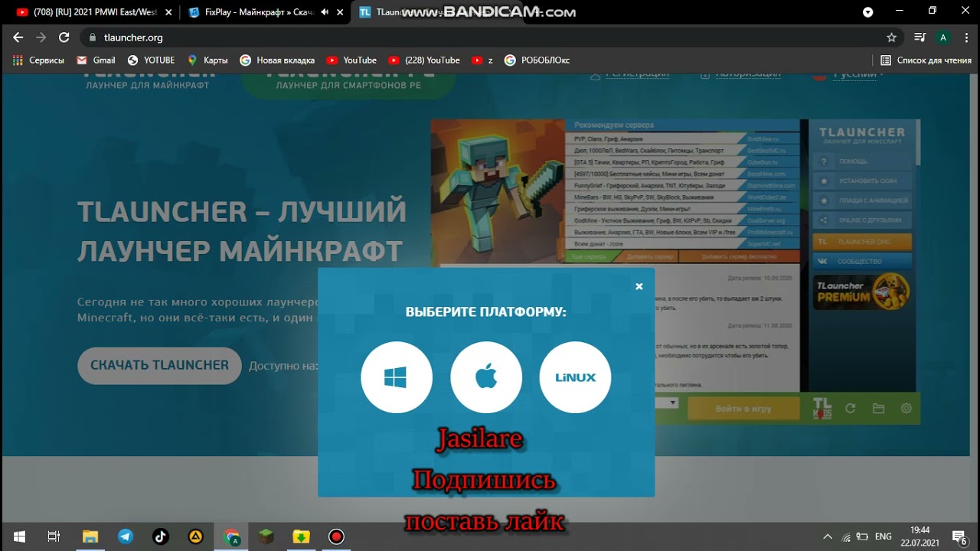Open the bookmark labeled z
This screenshot has height=551, width=980.
pos(482,60)
